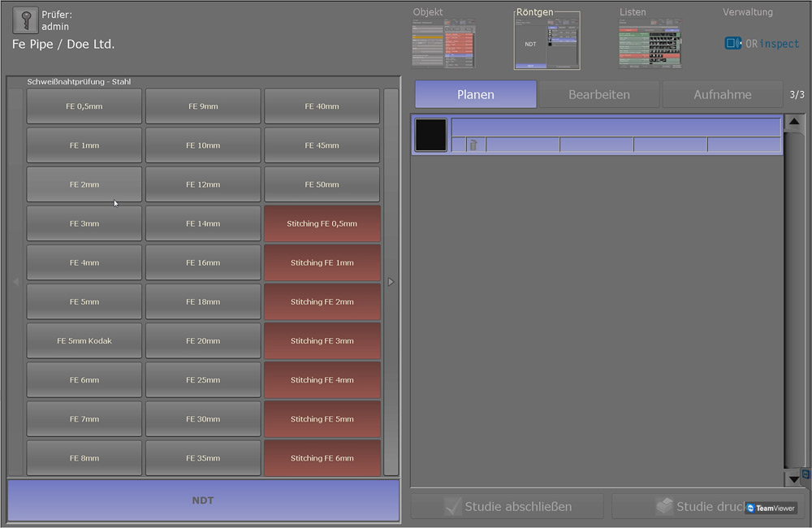Delete the planned study via trash icon
This screenshot has width=812, height=528.
point(473,145)
